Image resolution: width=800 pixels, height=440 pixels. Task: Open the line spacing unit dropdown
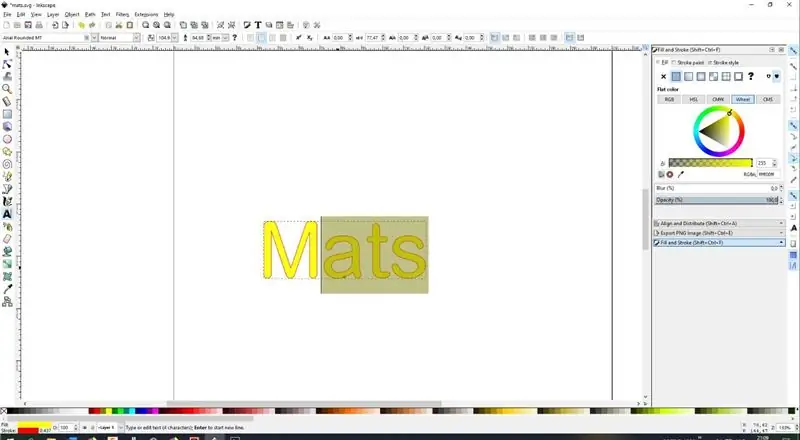click(x=226, y=38)
